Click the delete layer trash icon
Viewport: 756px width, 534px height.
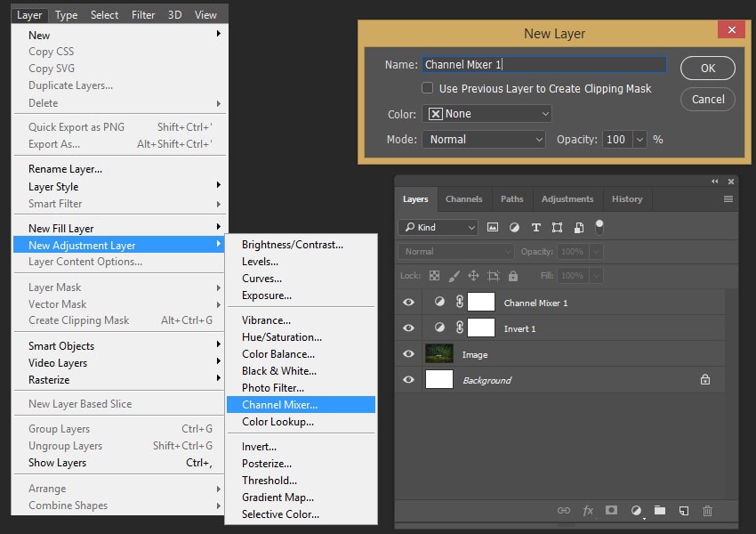point(707,510)
